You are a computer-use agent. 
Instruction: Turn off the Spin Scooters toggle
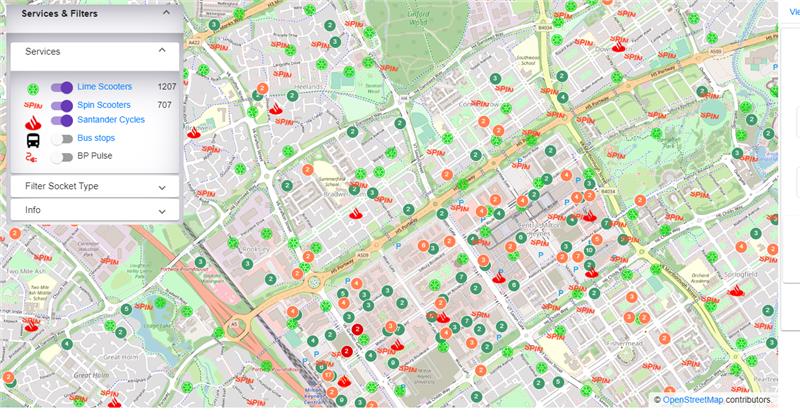(62, 106)
